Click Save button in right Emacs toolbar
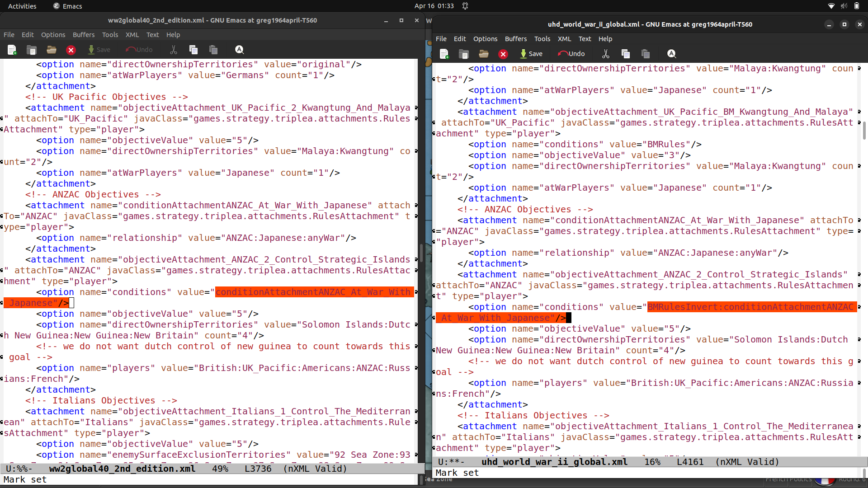The height and width of the screenshot is (488, 868). [x=531, y=54]
